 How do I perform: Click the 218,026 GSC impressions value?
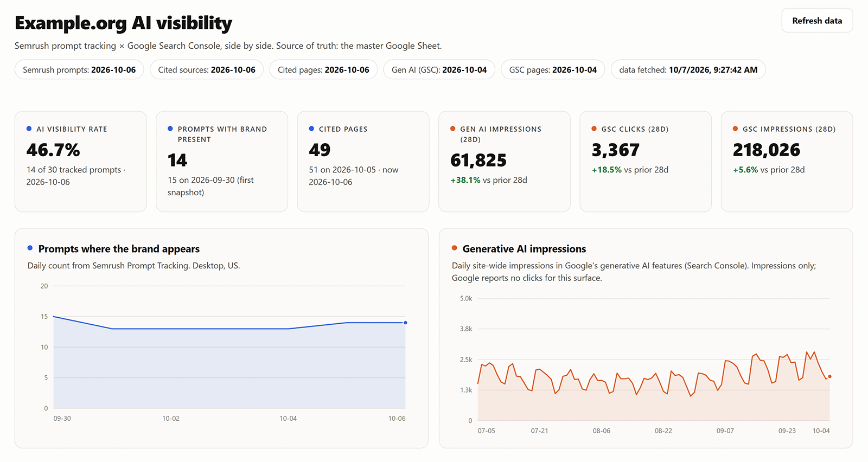coord(767,150)
